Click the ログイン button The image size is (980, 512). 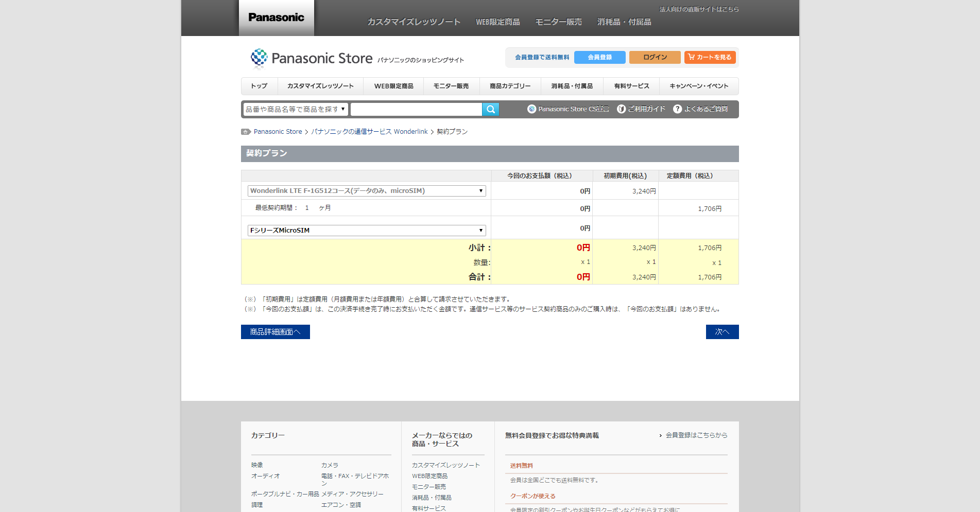(x=655, y=57)
